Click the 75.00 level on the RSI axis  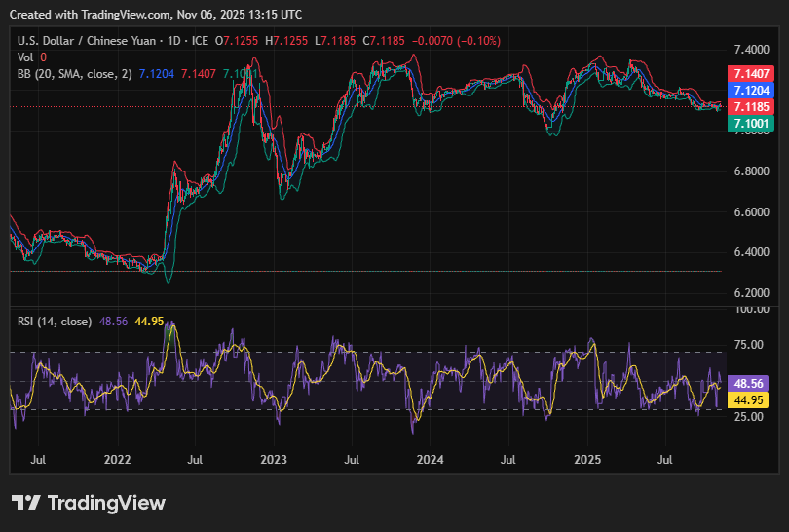click(x=748, y=344)
